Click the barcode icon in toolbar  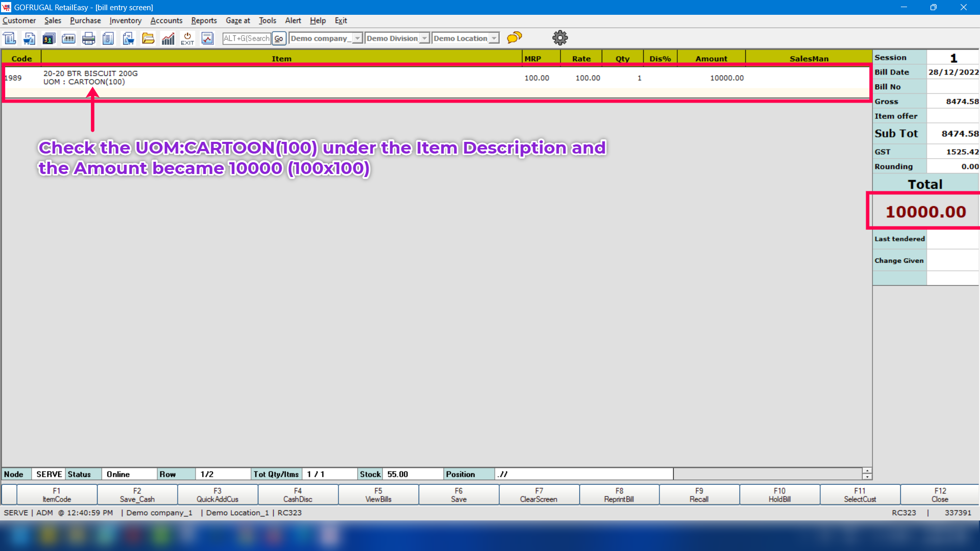click(x=68, y=38)
